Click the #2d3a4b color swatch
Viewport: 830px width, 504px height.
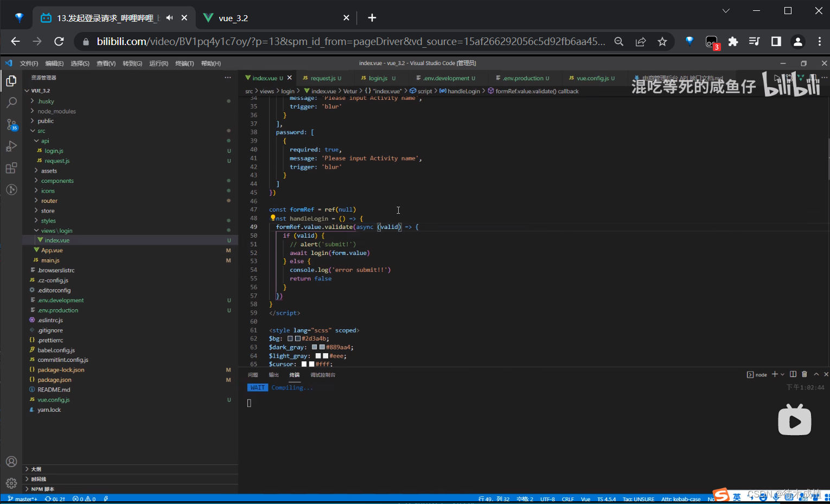[x=297, y=339]
